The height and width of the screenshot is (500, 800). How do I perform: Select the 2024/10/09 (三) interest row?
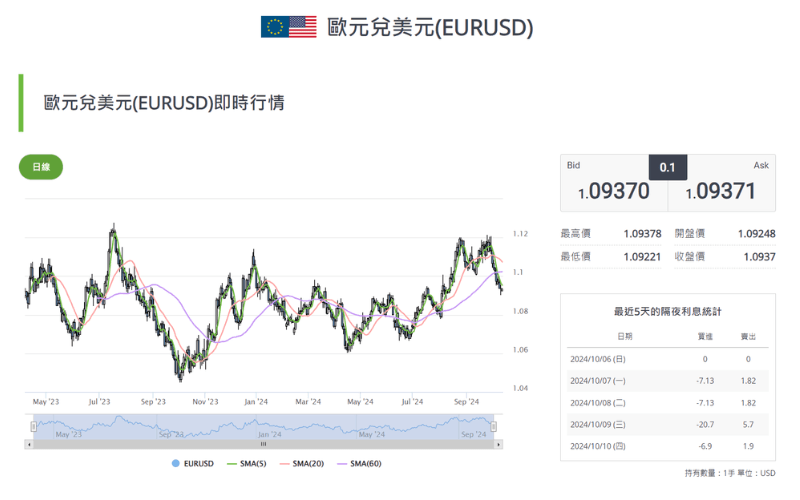click(x=667, y=423)
